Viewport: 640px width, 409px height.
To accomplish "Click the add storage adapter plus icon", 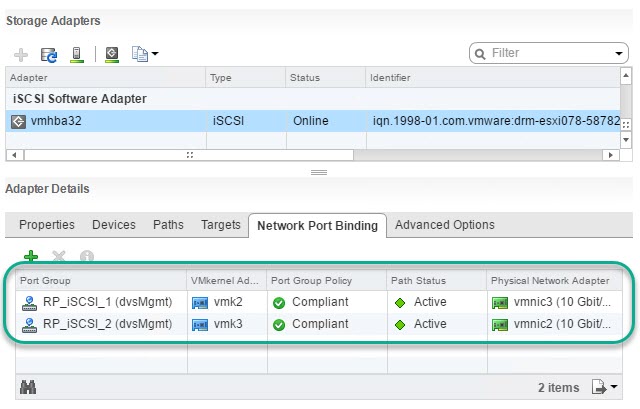I will tap(21, 53).
